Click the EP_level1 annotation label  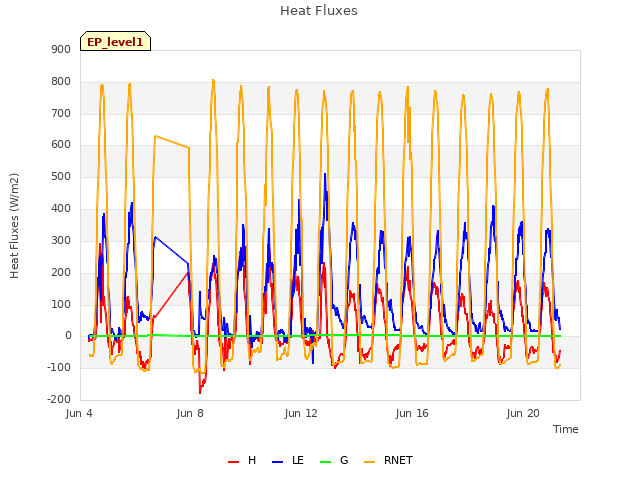[x=116, y=41]
